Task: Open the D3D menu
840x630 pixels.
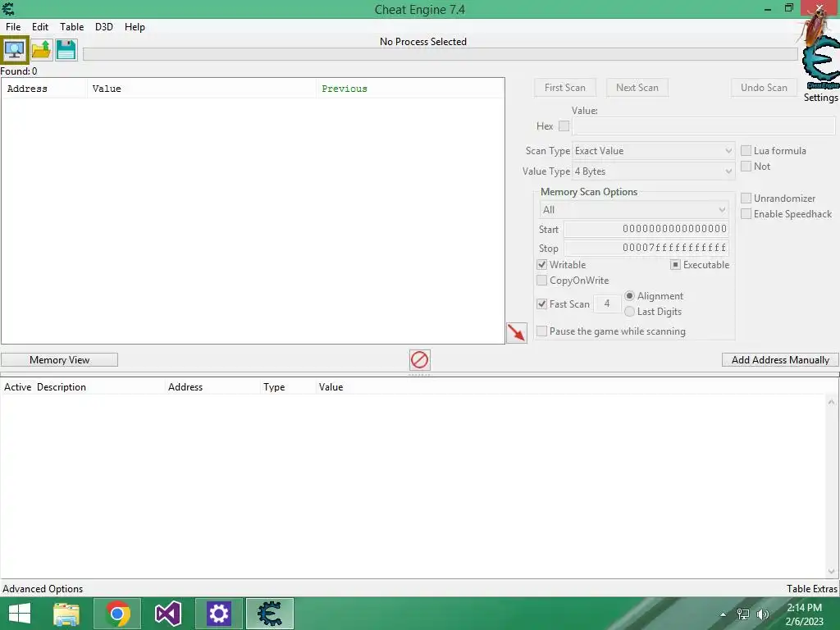Action: 104,27
